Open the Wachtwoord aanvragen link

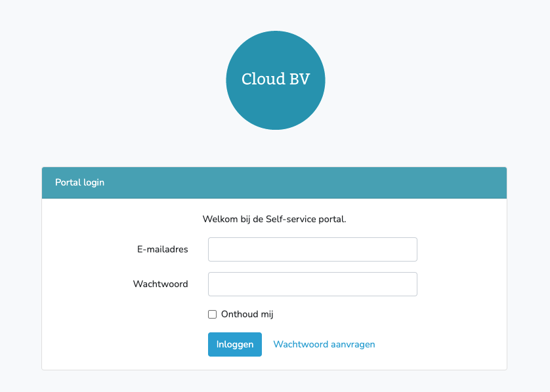tap(324, 344)
